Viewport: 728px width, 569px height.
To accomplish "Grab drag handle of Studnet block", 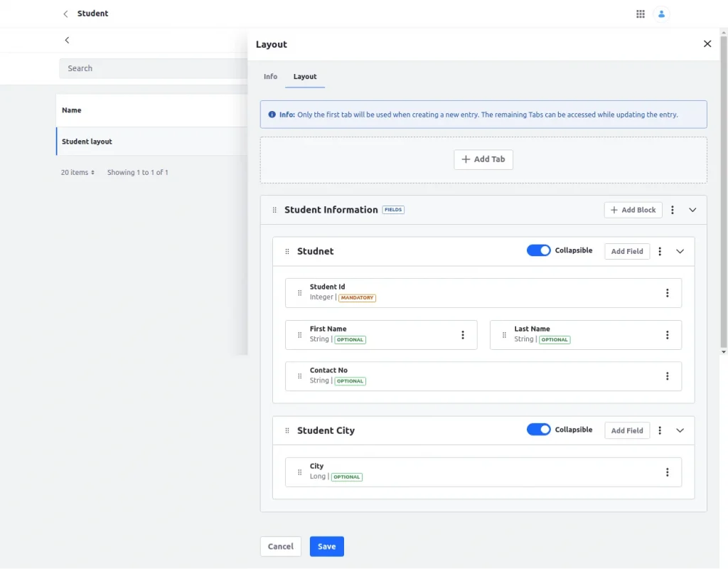I will [x=287, y=251].
